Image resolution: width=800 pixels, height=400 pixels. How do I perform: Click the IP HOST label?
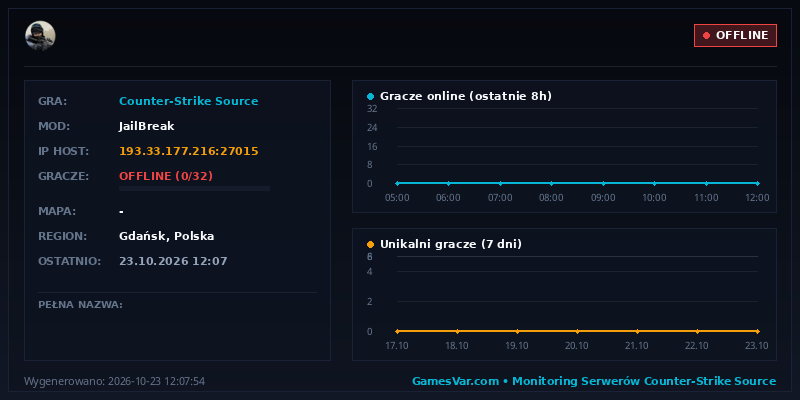(x=64, y=151)
